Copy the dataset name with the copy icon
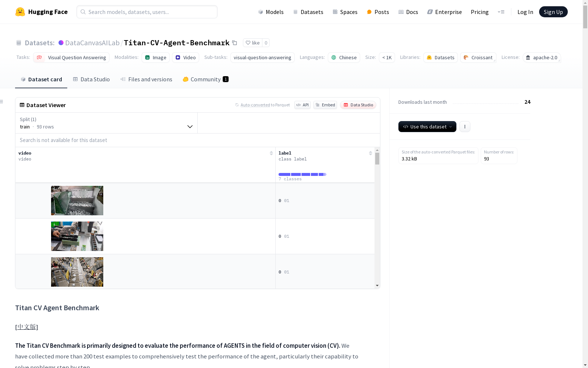 click(x=234, y=43)
